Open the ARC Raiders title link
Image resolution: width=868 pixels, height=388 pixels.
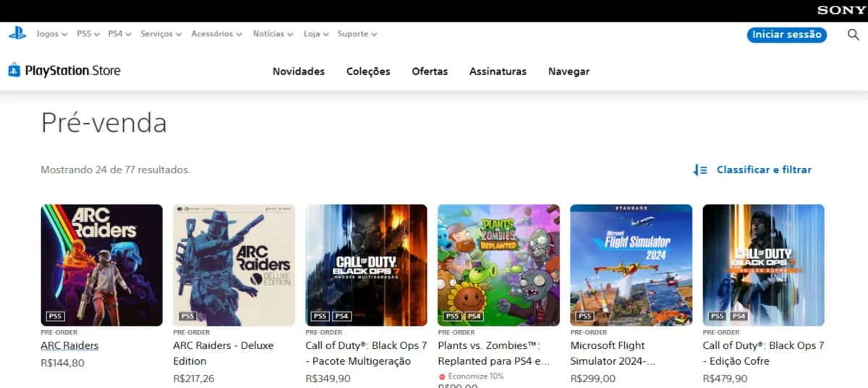pyautogui.click(x=69, y=346)
